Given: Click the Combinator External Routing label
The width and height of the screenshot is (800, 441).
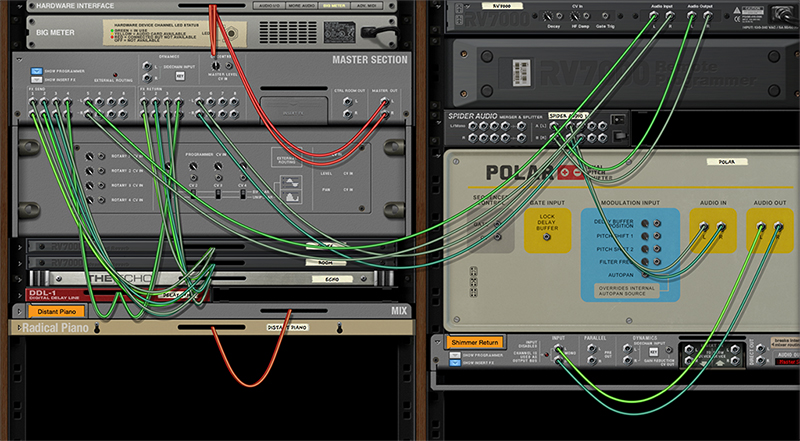Looking at the screenshot, I should 286,158.
